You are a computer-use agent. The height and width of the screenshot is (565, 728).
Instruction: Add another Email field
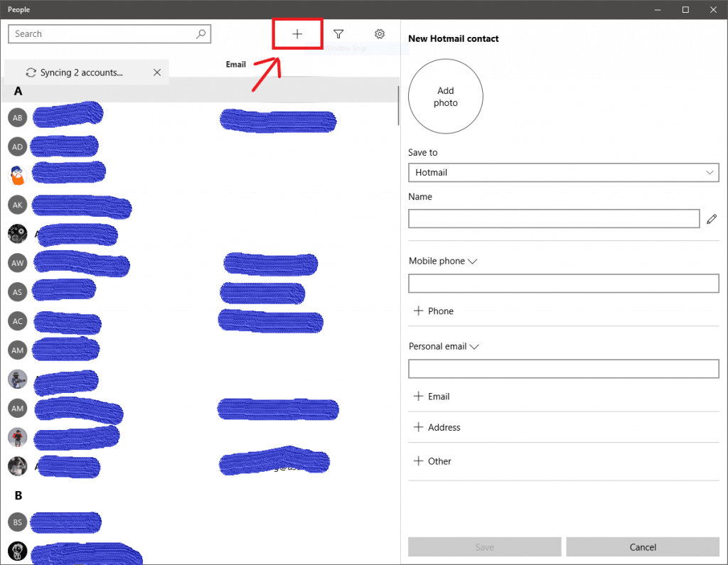coord(432,396)
